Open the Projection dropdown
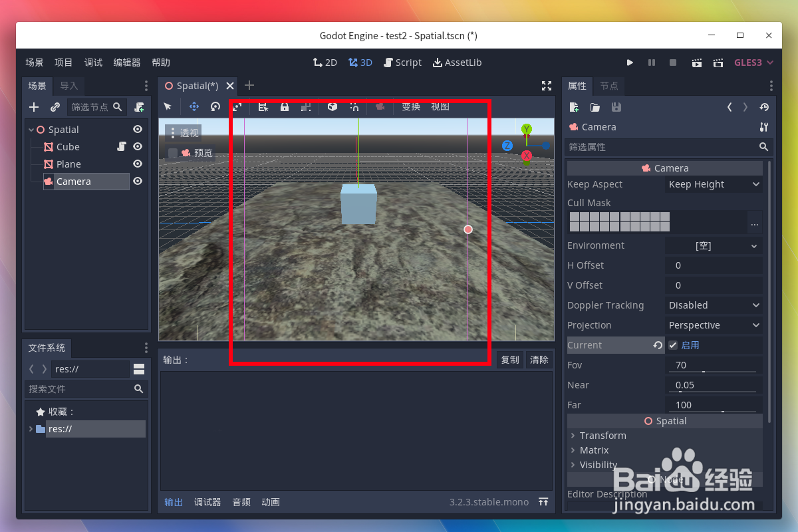The image size is (798, 532). pyautogui.click(x=714, y=325)
